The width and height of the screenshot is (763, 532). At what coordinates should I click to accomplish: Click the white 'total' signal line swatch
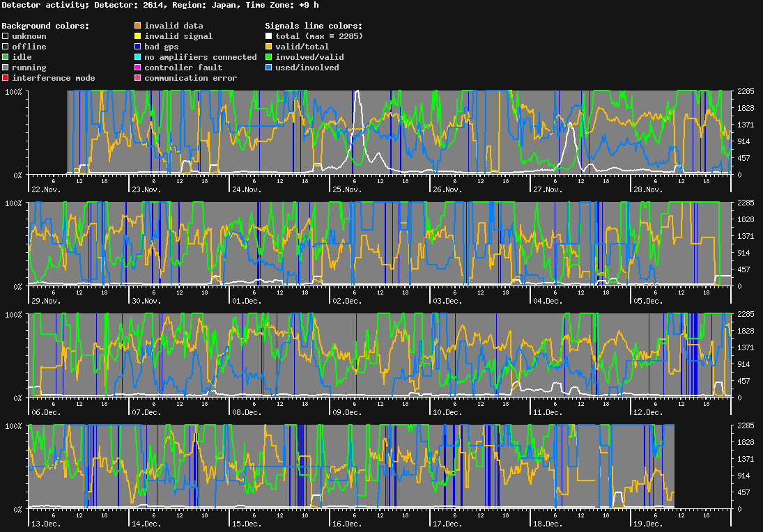pos(268,36)
